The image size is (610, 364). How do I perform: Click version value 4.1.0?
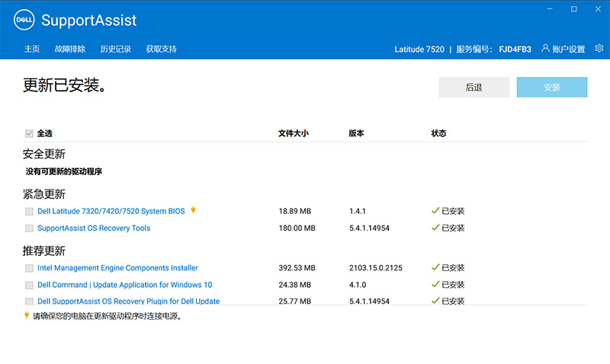[358, 285]
